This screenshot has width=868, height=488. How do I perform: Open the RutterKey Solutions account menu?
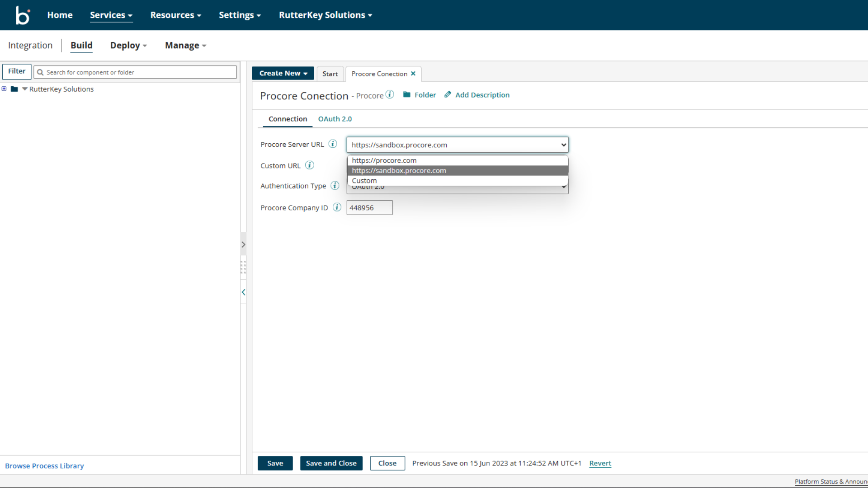coord(325,15)
